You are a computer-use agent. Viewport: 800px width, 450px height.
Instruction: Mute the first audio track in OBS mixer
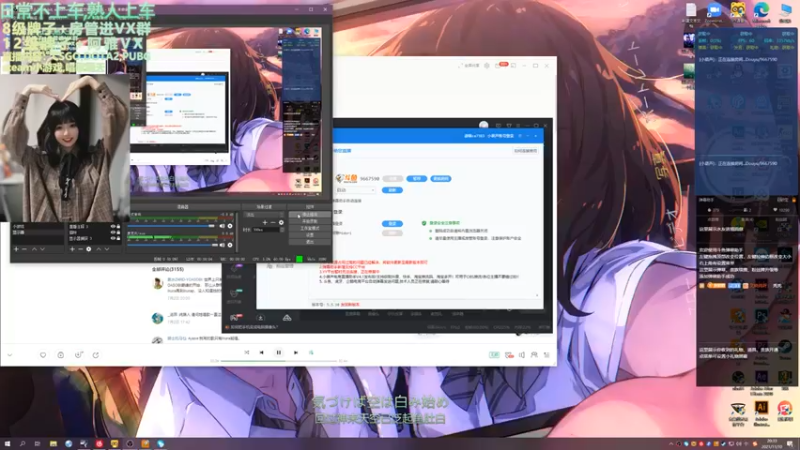click(x=222, y=226)
